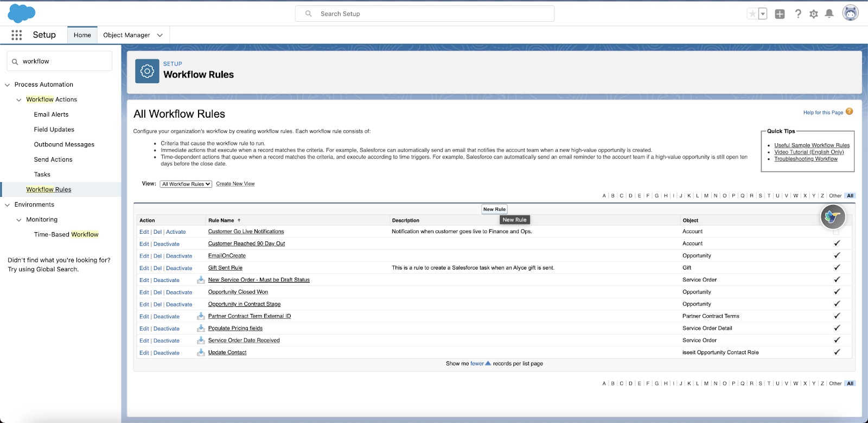Click the Help for this Page question icon
The height and width of the screenshot is (423, 868).
pyautogui.click(x=850, y=111)
